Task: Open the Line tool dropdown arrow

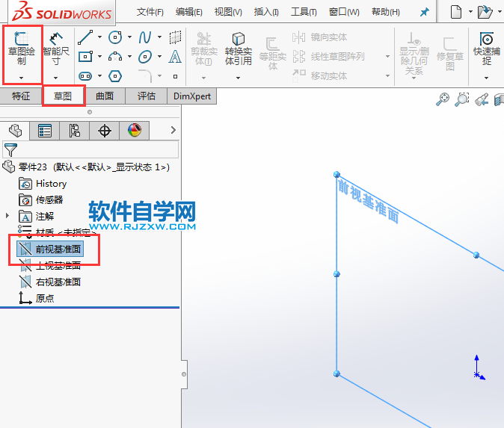Action: (99, 37)
